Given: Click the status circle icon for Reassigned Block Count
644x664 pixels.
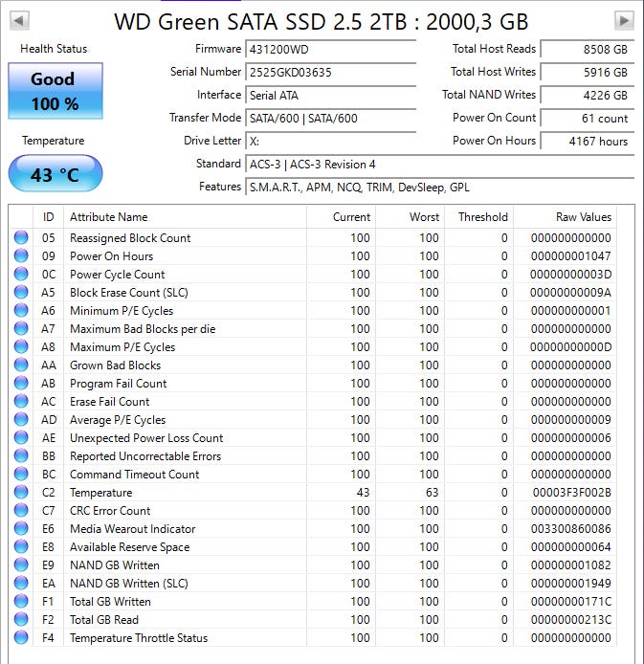Looking at the screenshot, I should click(21, 238).
